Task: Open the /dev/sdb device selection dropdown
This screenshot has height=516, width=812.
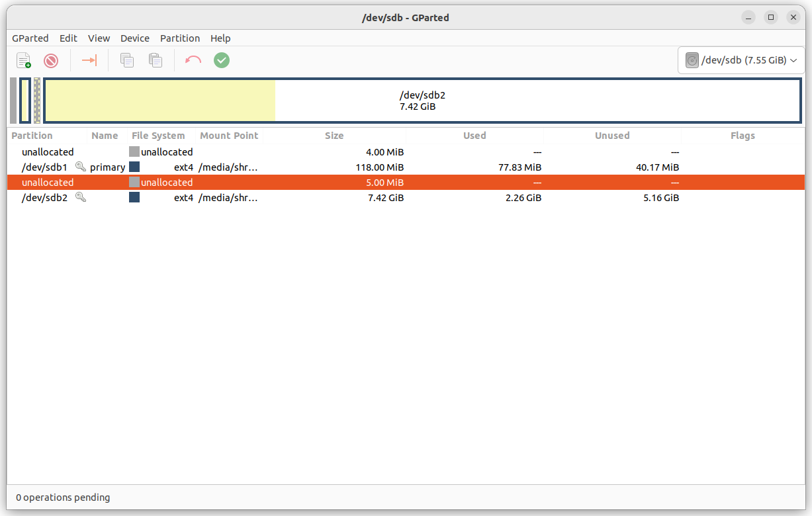Action: 741,60
